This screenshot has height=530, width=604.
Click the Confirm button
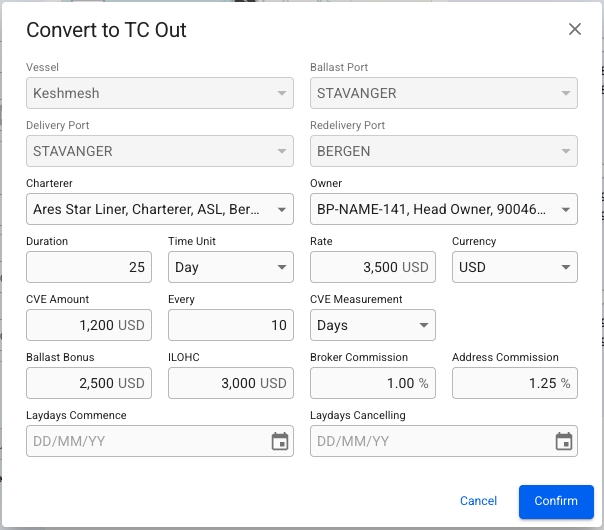coord(556,501)
